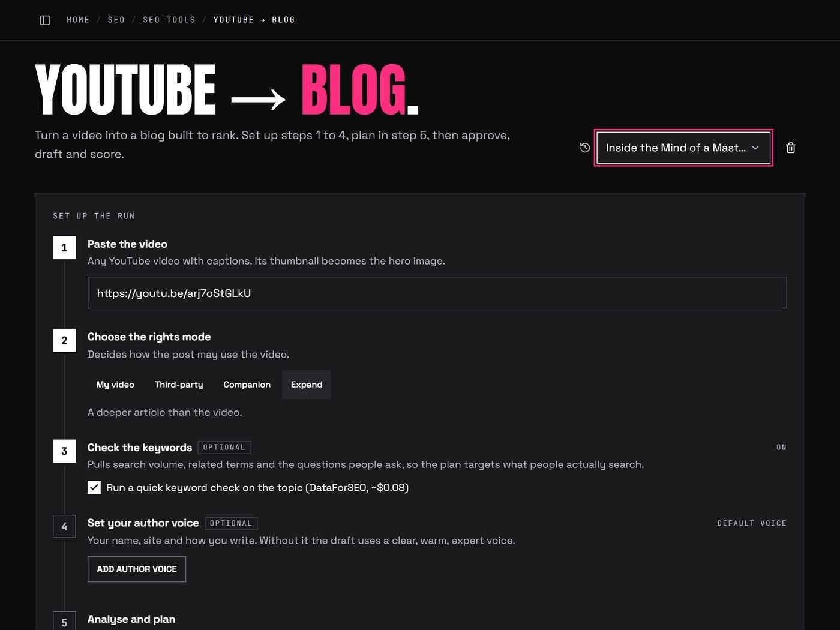
Task: Open the SEO breadcrumb link
Action: (x=116, y=20)
